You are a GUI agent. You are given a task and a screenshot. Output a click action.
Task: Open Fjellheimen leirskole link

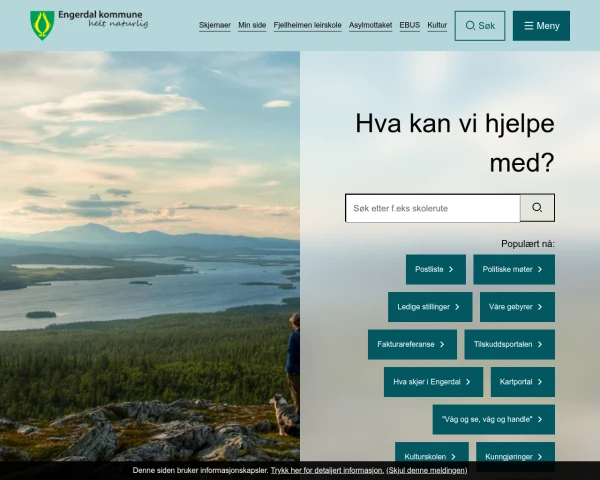307,25
